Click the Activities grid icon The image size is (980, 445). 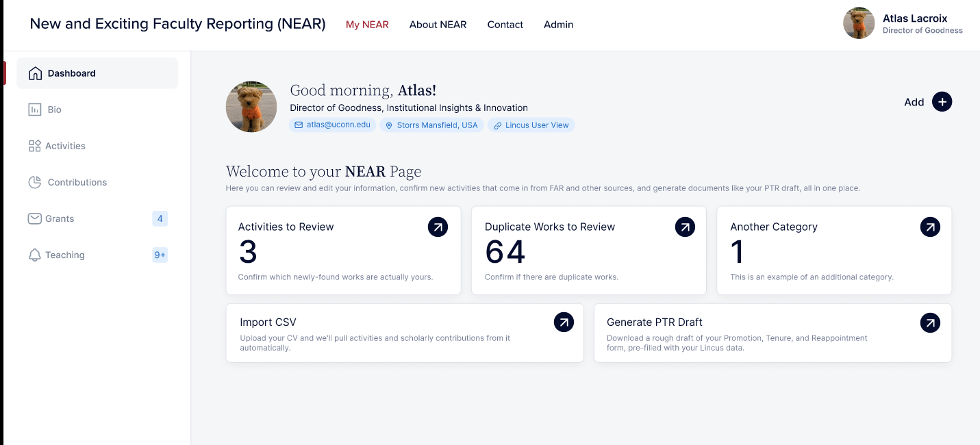tap(34, 146)
